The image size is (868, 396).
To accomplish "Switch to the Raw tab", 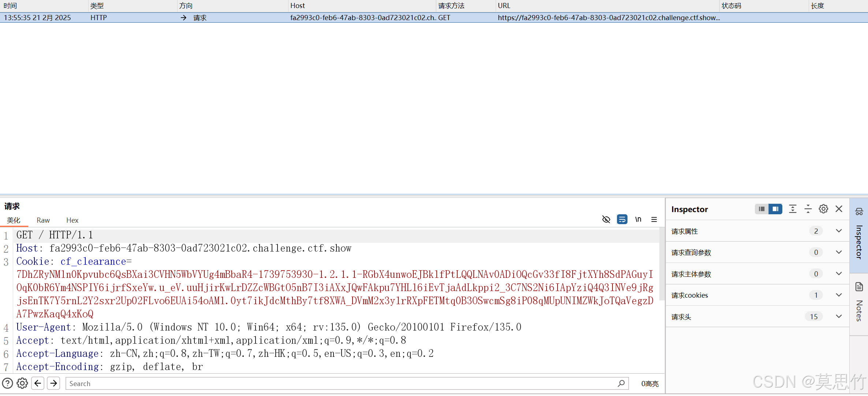I will (43, 220).
